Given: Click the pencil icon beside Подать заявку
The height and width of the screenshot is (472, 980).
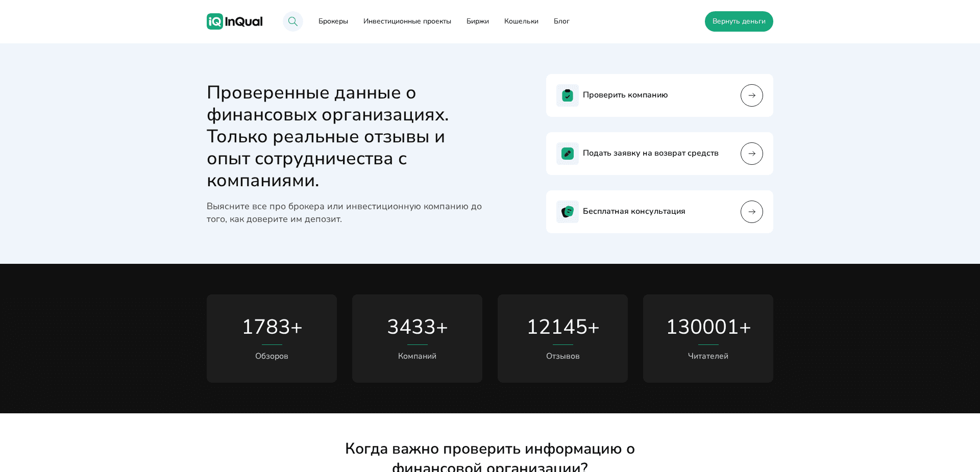Looking at the screenshot, I should point(568,154).
